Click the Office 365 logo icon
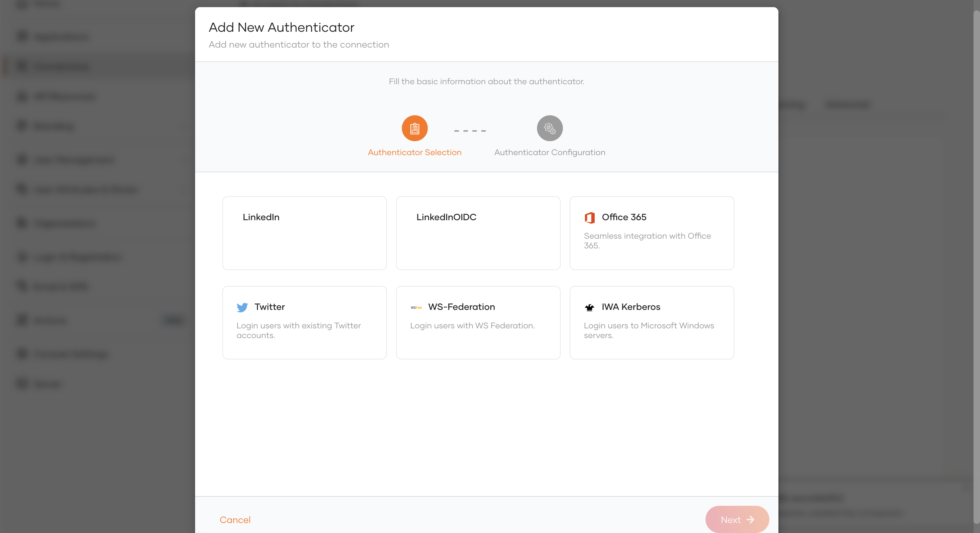The height and width of the screenshot is (533, 980). (590, 218)
